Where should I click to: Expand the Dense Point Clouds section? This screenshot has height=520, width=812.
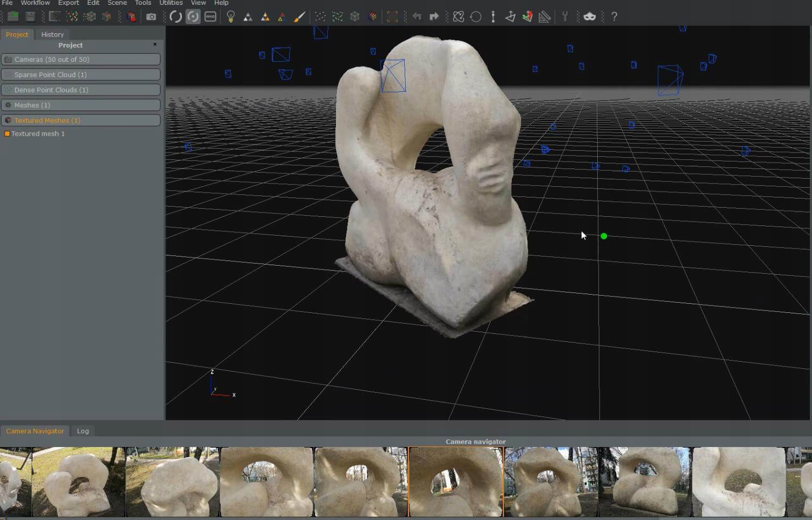click(x=81, y=90)
